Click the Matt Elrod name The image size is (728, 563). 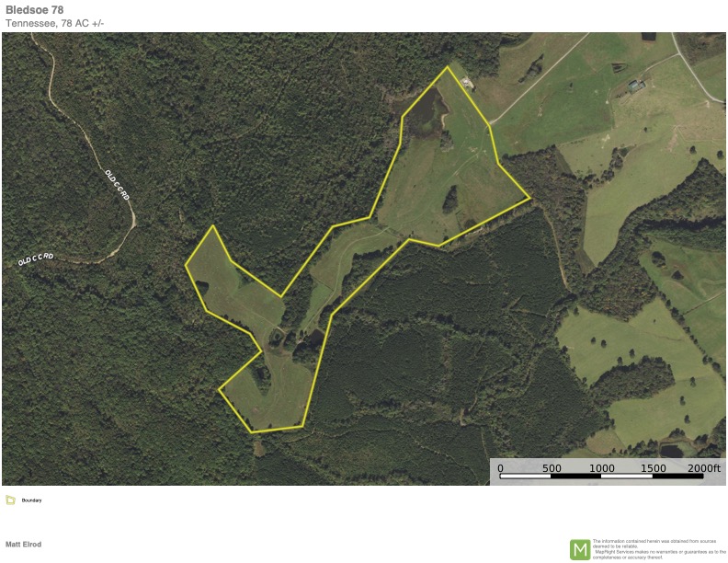click(23, 544)
